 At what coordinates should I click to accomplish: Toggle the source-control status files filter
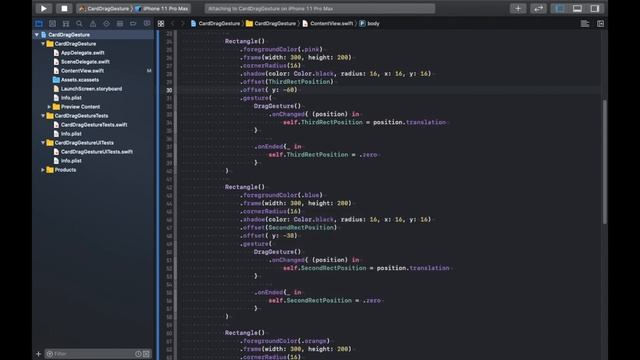point(146,353)
